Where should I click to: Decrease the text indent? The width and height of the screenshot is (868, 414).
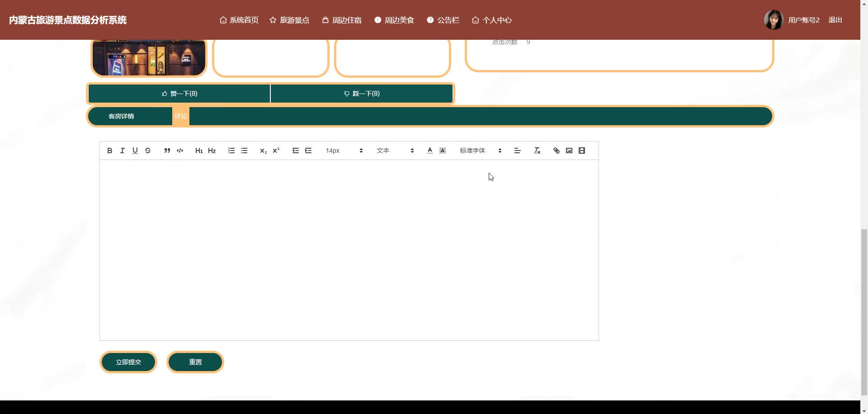[295, 151]
